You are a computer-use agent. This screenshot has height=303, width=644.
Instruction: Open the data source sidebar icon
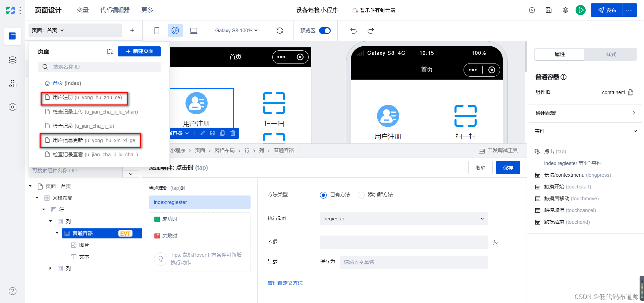tap(12, 60)
